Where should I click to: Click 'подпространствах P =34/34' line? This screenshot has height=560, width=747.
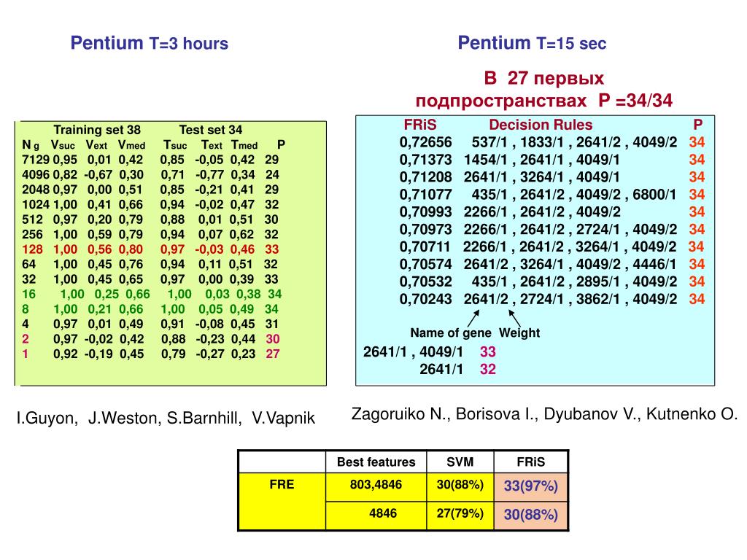(x=543, y=101)
